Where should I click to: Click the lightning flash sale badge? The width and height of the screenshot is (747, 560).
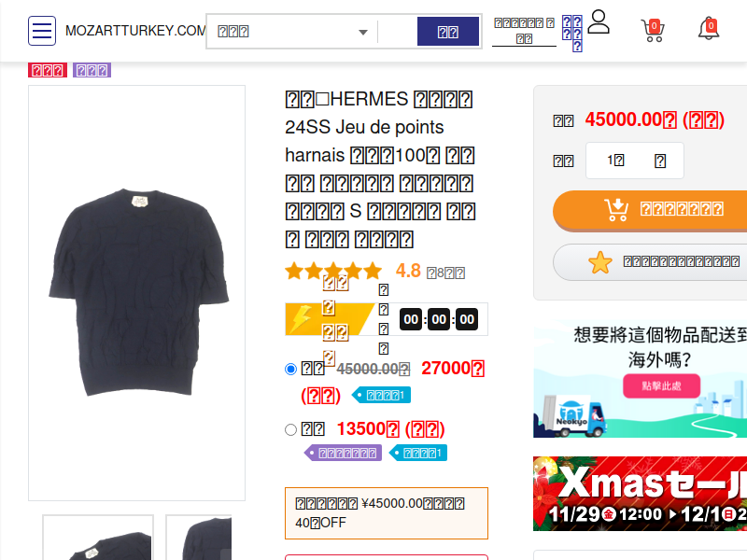tap(330, 319)
